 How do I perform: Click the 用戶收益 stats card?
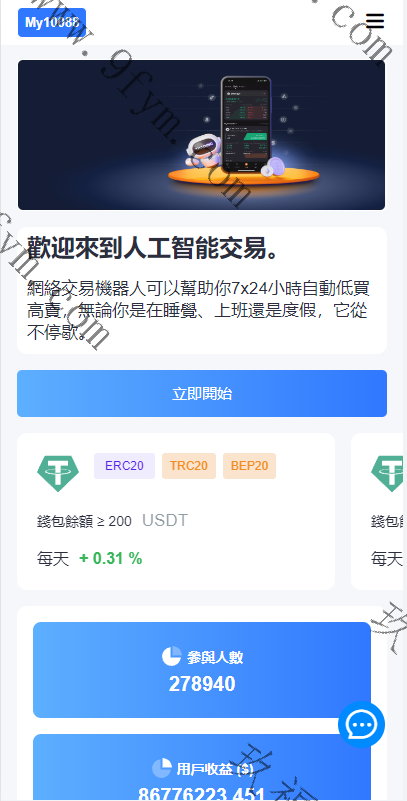(202, 767)
